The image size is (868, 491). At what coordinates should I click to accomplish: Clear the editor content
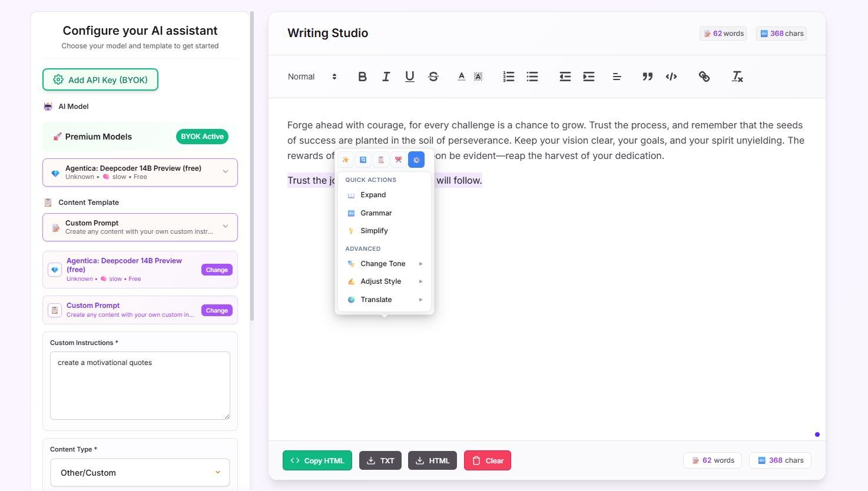tap(488, 460)
